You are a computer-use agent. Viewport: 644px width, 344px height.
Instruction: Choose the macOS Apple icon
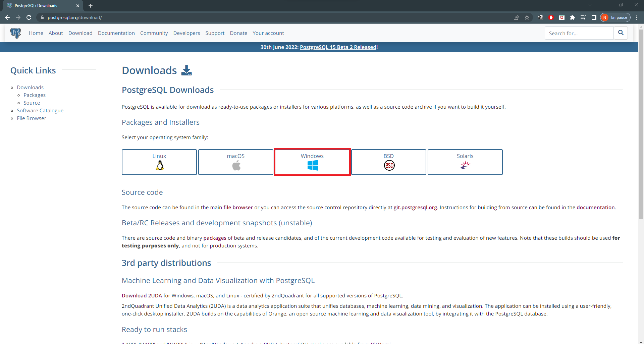point(236,165)
